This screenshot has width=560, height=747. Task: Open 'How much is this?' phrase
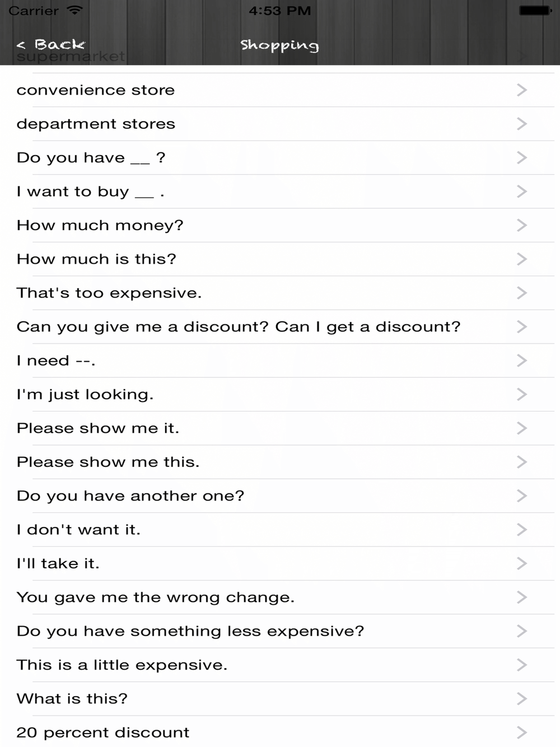pos(280,259)
